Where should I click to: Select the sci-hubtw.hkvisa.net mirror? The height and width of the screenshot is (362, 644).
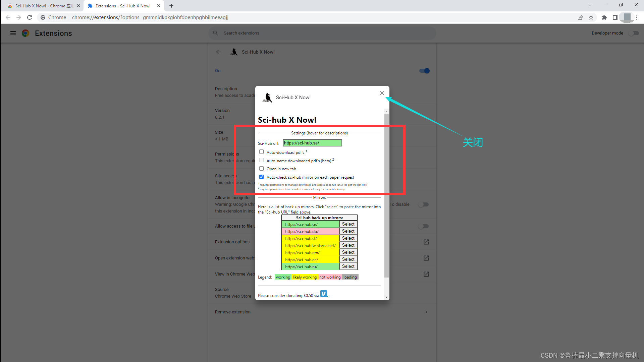coord(348,245)
